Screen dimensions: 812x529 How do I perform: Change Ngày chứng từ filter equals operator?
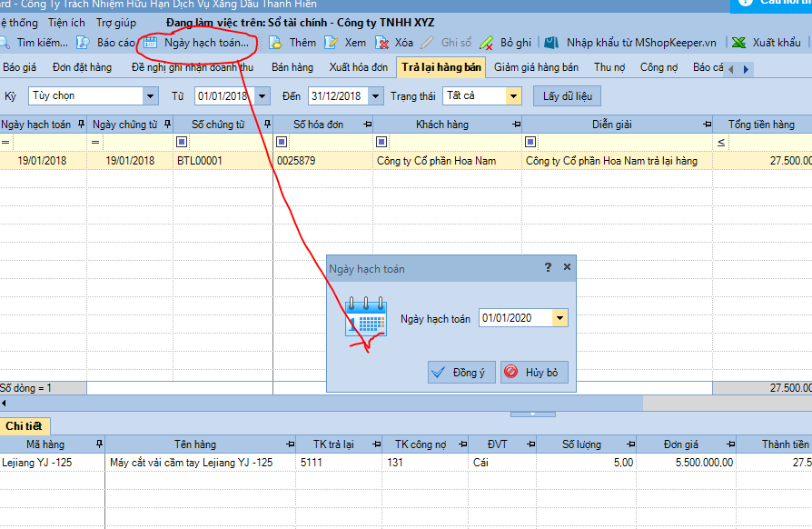(95, 142)
